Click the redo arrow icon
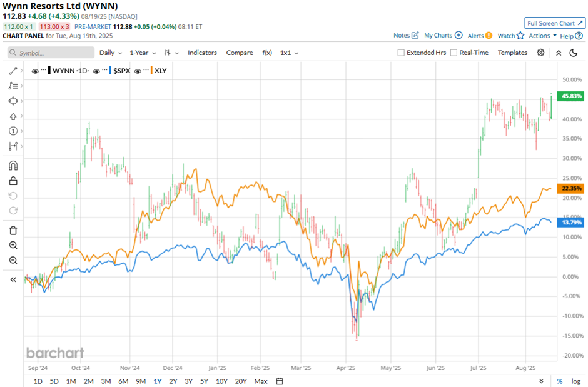The height and width of the screenshot is (387, 588). pos(13,211)
